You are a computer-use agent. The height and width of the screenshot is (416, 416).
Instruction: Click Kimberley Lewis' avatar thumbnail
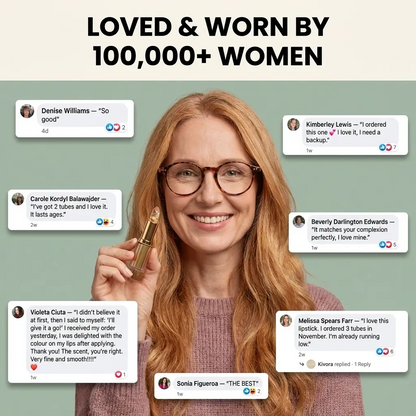coord(293,125)
